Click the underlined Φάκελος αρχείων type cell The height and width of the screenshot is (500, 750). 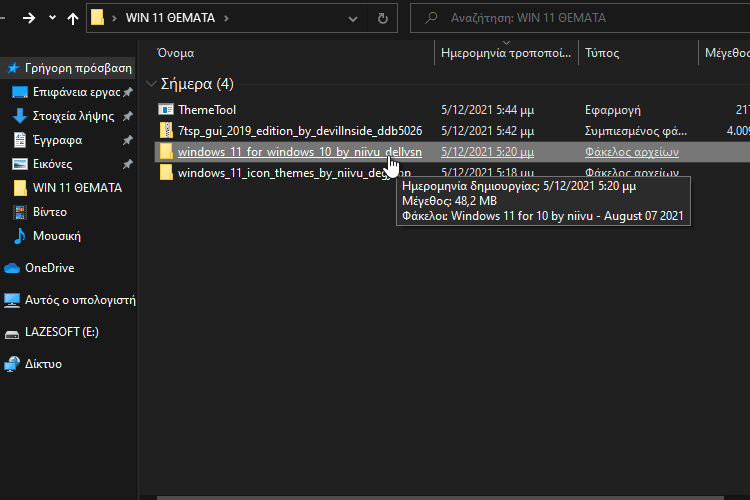(632, 152)
